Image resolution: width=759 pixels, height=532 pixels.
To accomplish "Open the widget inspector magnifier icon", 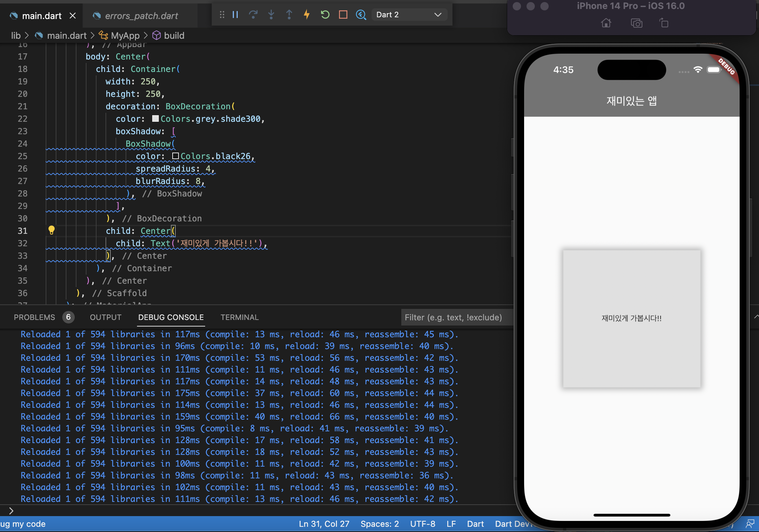I will tap(361, 15).
